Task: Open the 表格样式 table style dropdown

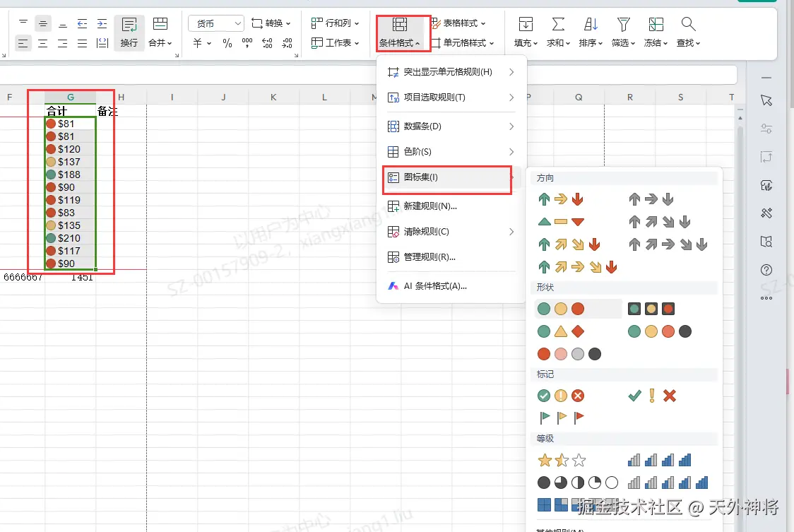Action: coord(458,23)
